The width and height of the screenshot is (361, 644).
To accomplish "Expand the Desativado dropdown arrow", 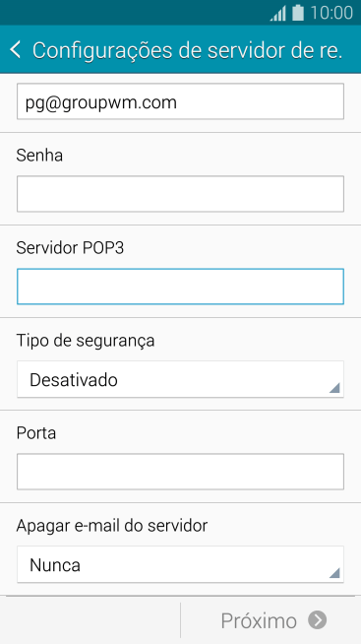I will point(334,388).
